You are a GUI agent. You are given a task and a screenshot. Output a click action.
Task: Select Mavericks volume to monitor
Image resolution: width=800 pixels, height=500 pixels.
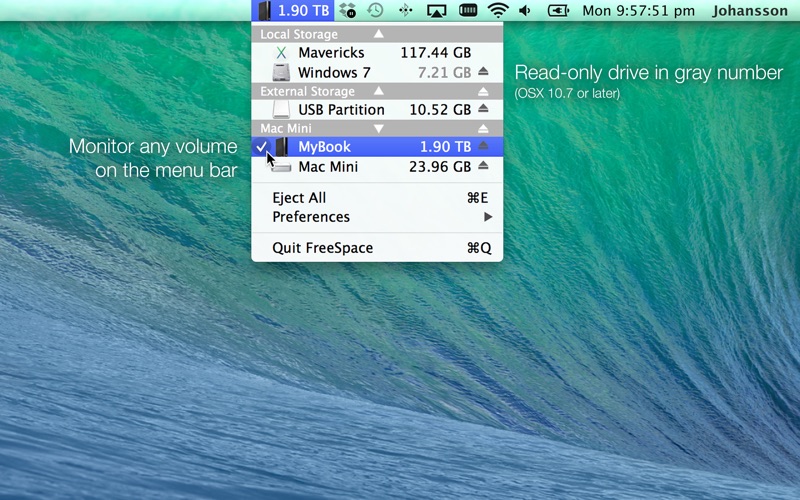coord(377,53)
